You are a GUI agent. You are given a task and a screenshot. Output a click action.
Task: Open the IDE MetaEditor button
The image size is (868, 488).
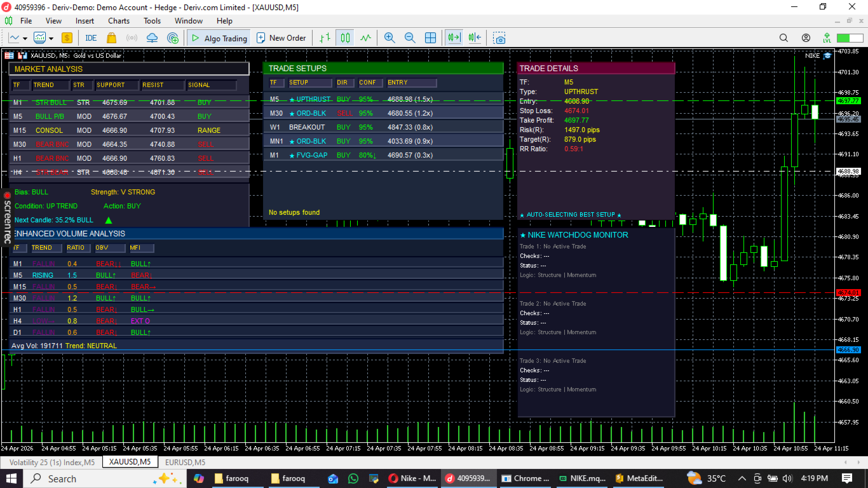point(91,38)
